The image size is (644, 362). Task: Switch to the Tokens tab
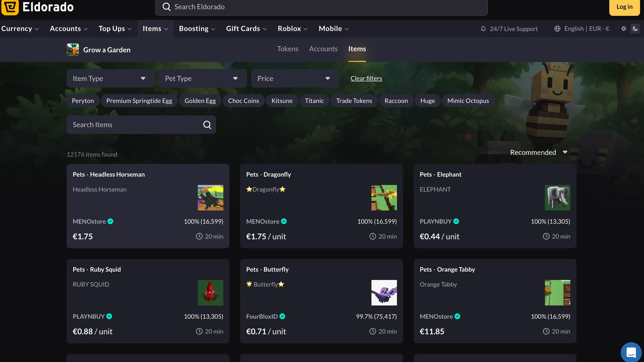287,49
